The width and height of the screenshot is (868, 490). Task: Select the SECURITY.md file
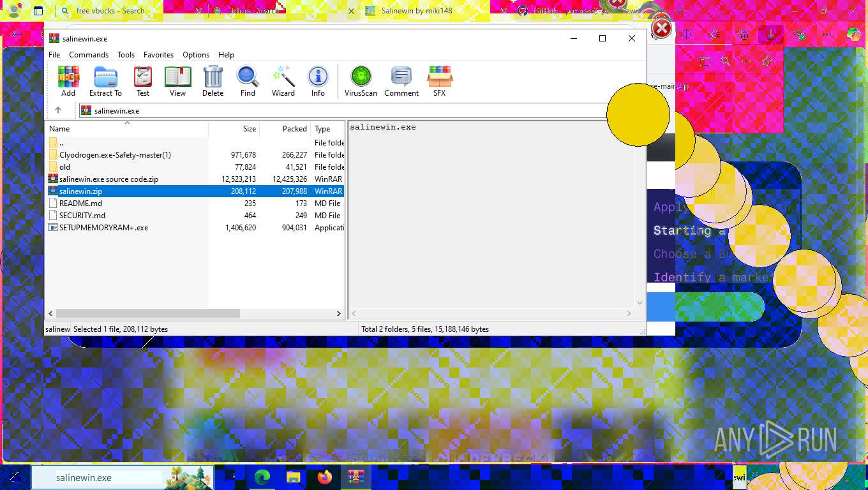[x=195, y=216]
